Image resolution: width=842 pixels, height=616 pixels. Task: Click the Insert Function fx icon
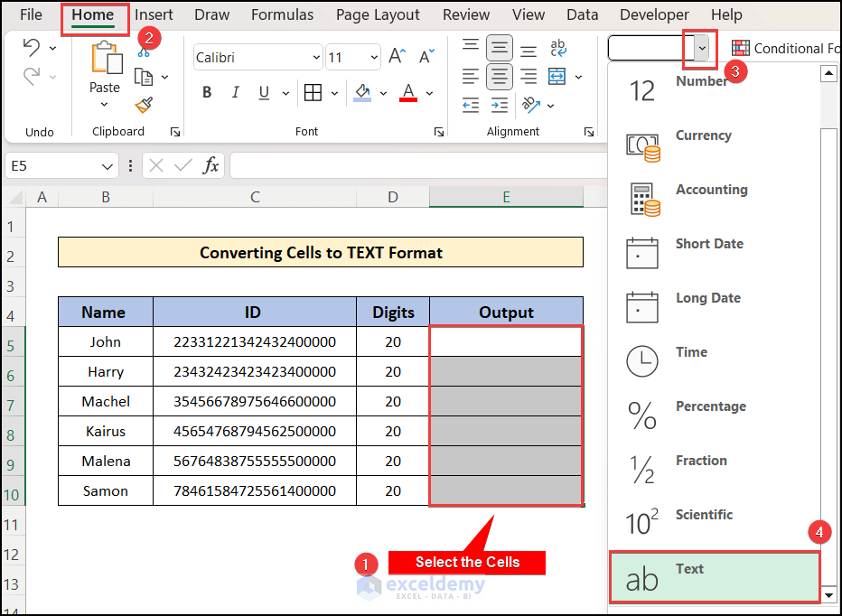(x=211, y=165)
